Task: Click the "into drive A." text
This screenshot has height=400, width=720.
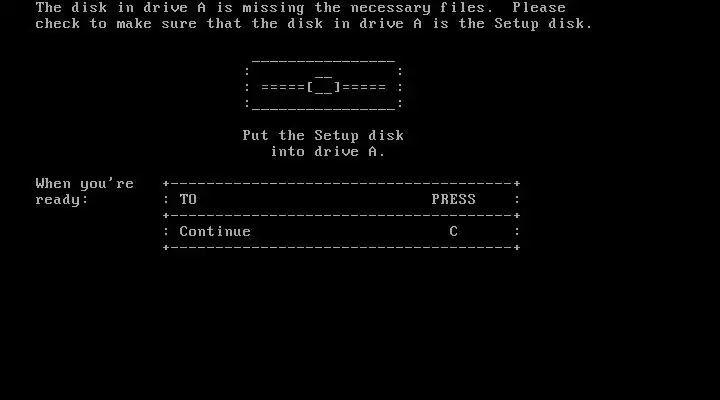Action: (x=328, y=152)
